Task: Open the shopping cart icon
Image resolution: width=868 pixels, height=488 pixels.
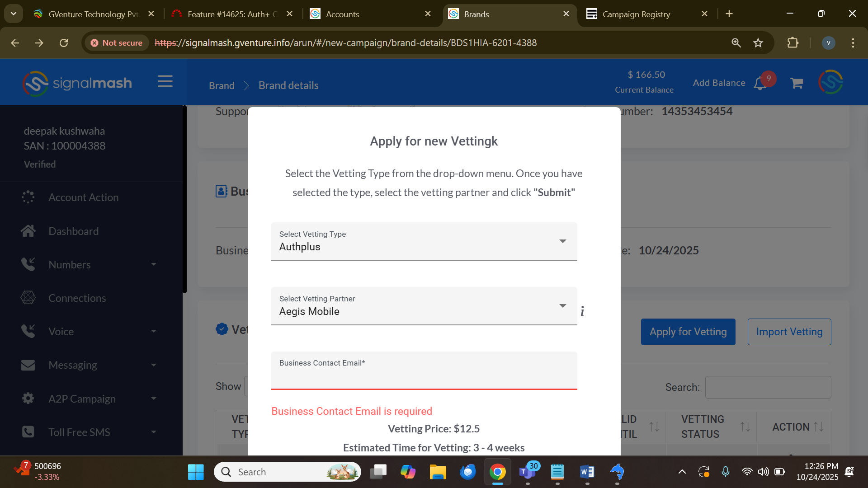Action: point(797,83)
